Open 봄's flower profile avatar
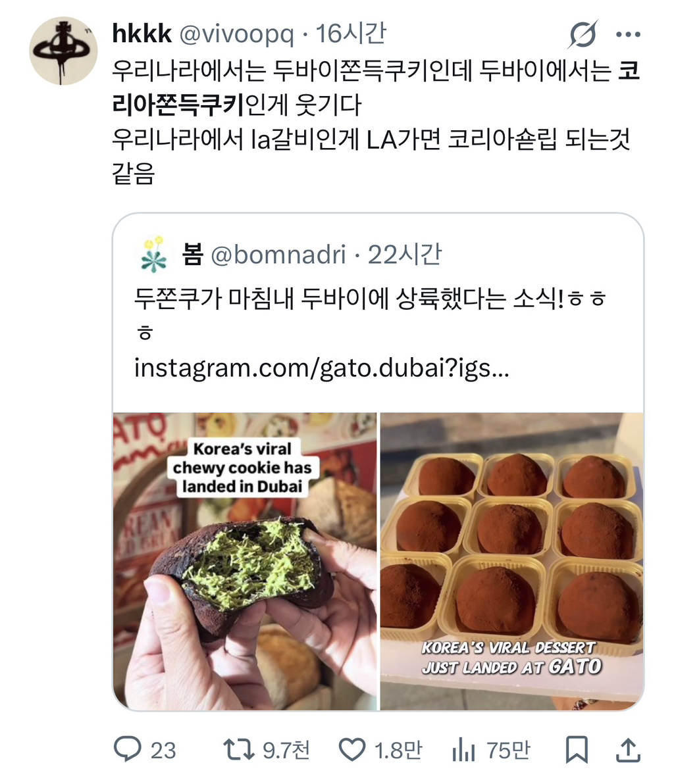674x784 pixels. 153,255
